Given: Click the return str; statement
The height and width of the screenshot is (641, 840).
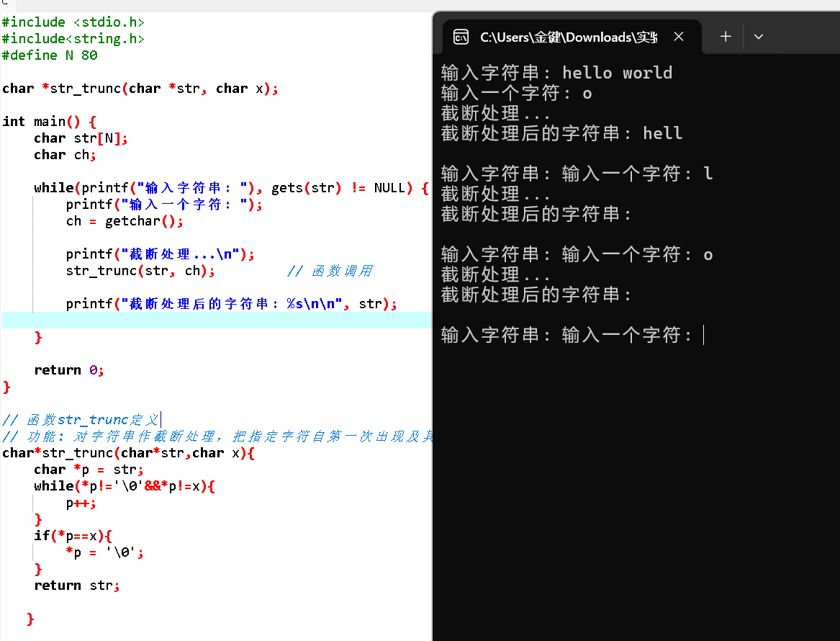Looking at the screenshot, I should (x=76, y=585).
